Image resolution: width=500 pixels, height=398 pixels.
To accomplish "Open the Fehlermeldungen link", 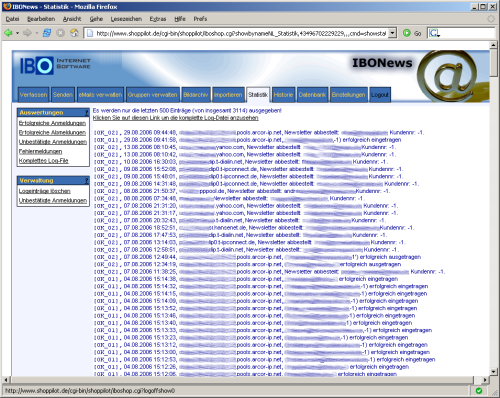I will click(40, 151).
